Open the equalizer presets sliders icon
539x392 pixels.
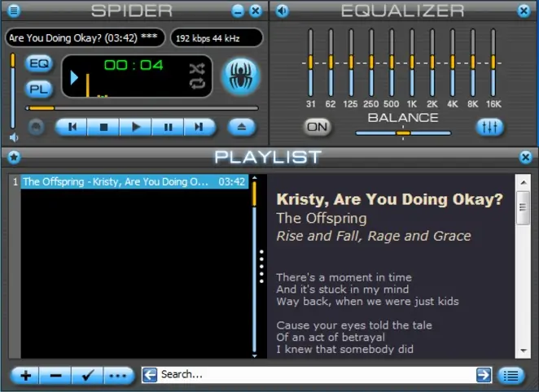point(489,128)
